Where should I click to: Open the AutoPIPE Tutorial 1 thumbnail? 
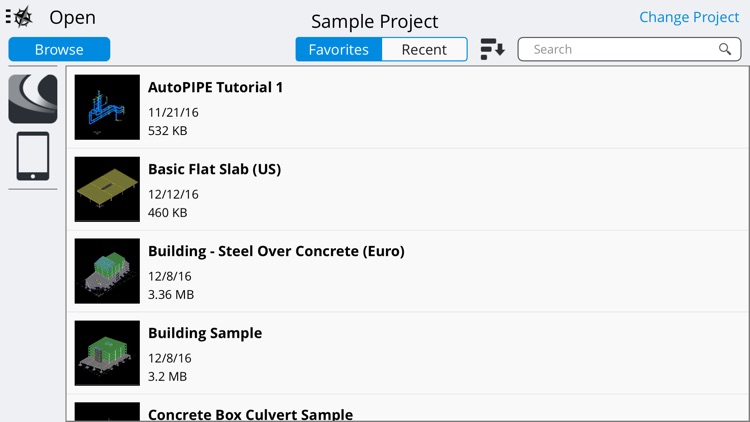(107, 107)
